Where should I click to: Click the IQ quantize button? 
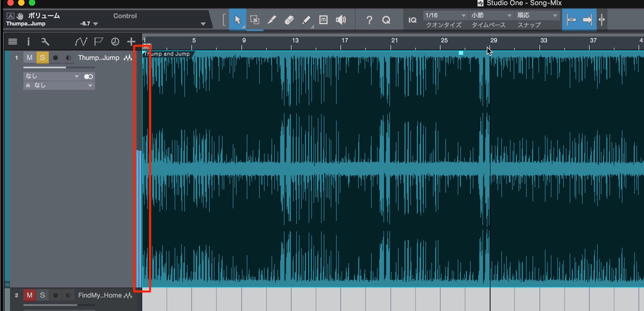click(x=412, y=20)
